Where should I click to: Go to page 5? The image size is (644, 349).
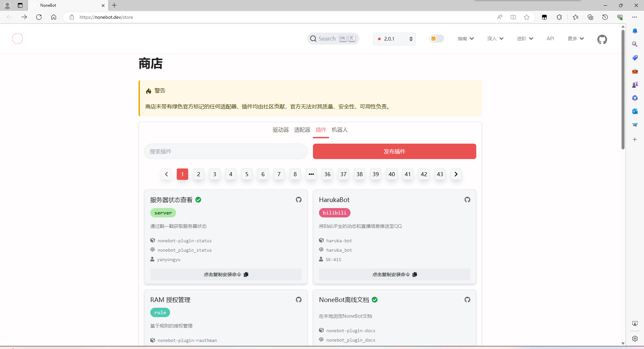(247, 174)
